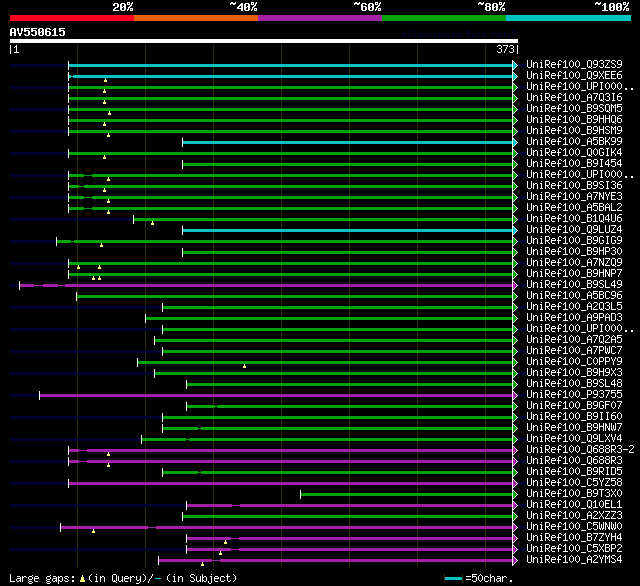The width and height of the screenshot is (640, 586).
Task: Select the white AV550615 query sequence bar
Action: tap(264, 41)
